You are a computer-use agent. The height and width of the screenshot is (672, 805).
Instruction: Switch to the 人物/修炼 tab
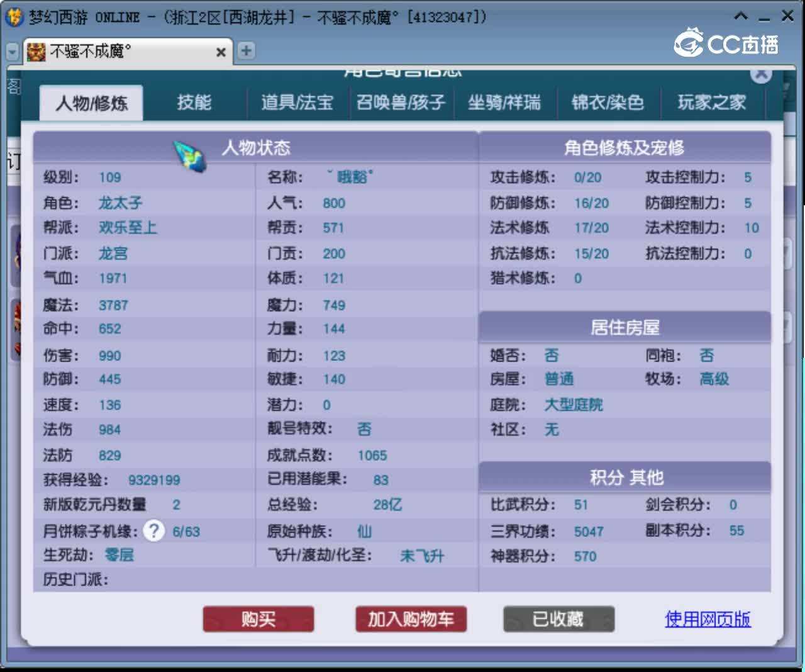coord(92,103)
